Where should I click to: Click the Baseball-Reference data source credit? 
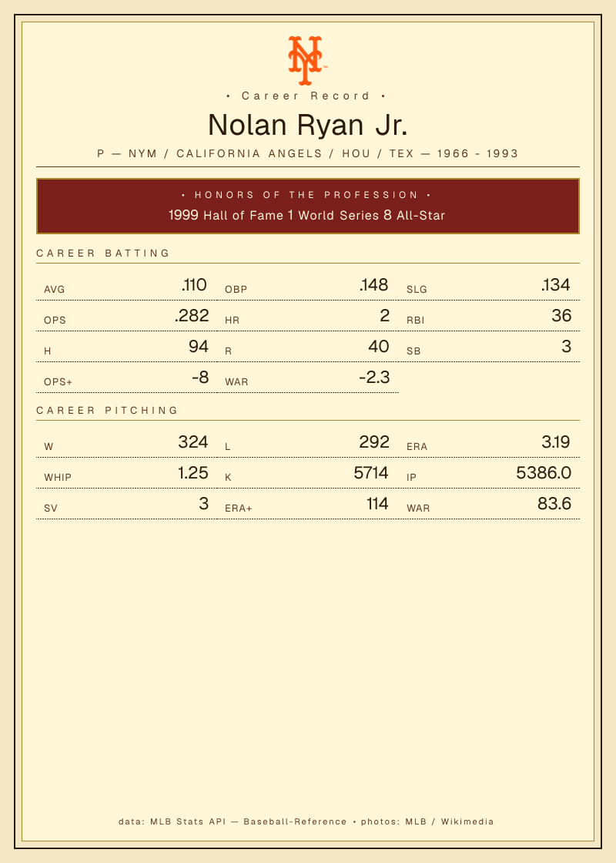coord(295,821)
